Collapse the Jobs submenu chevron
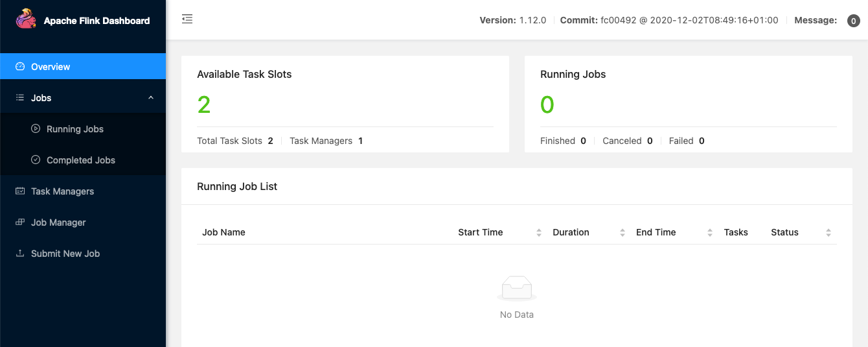 151,97
